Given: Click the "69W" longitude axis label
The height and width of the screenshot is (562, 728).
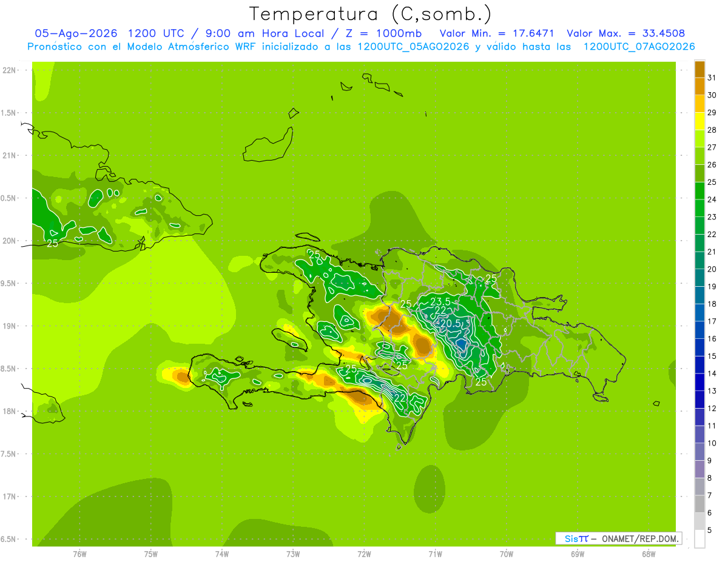Looking at the screenshot, I should tap(578, 554).
